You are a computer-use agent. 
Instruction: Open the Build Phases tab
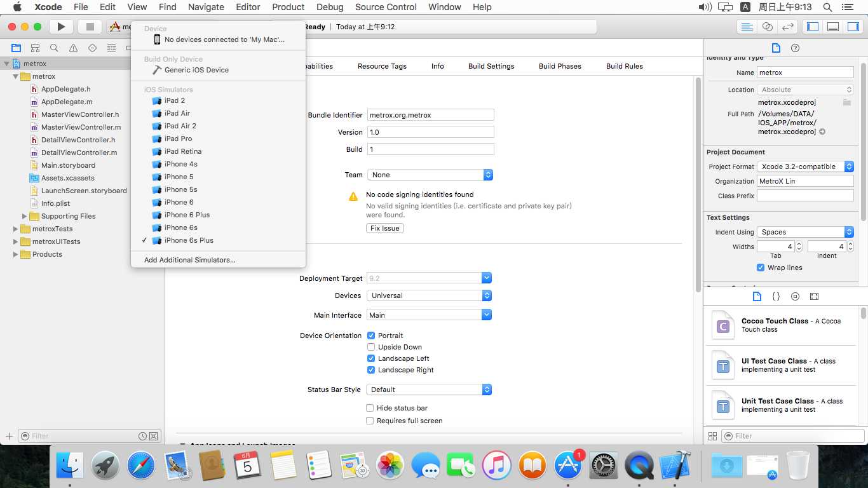click(560, 66)
